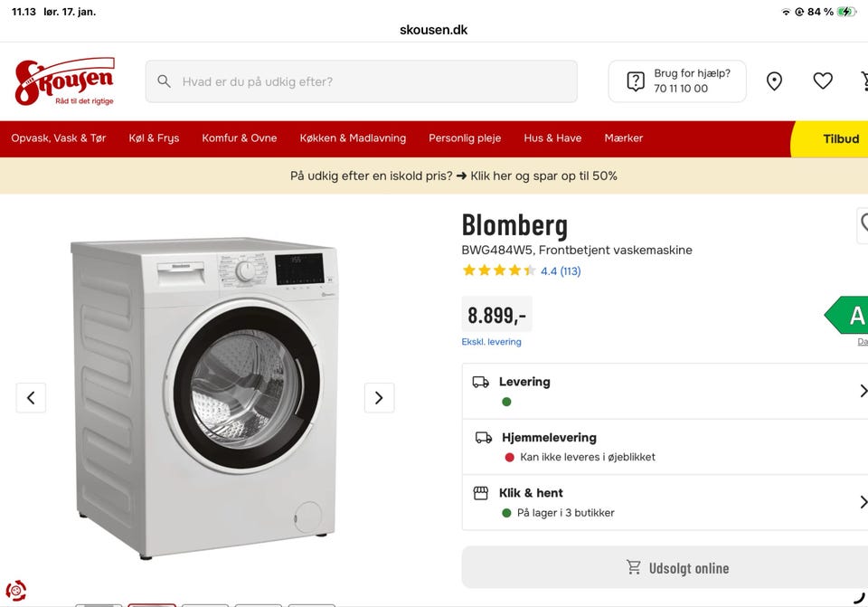Open cookie settings icon
The image size is (868, 607).
pos(15,592)
